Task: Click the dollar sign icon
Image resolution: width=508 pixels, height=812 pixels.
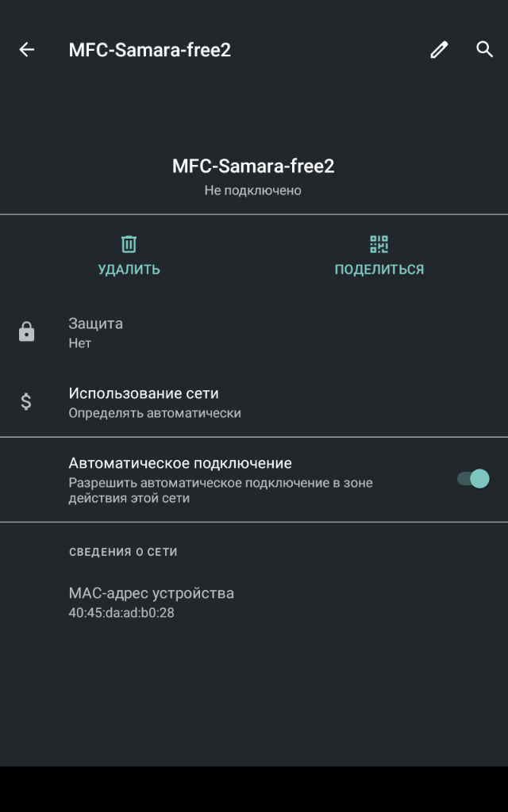Action: (x=26, y=402)
